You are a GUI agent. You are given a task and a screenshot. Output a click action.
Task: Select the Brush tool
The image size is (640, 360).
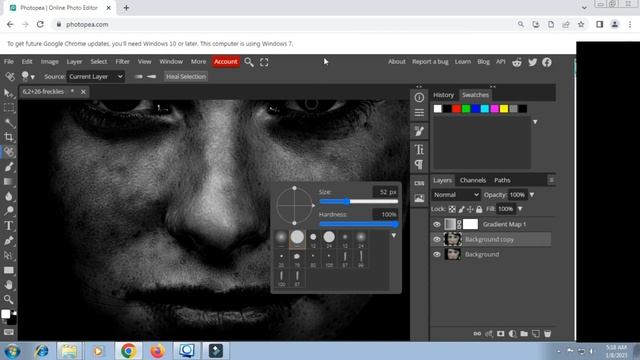(x=9, y=167)
